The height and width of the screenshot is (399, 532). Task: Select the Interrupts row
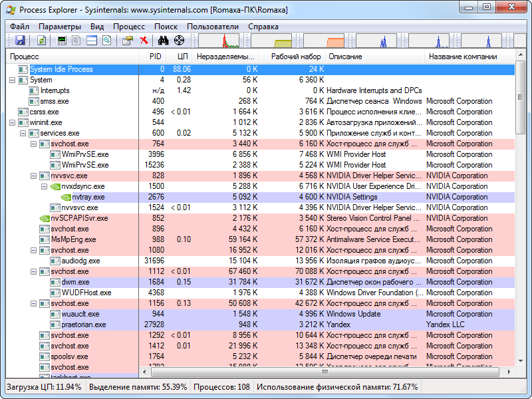coord(260,91)
